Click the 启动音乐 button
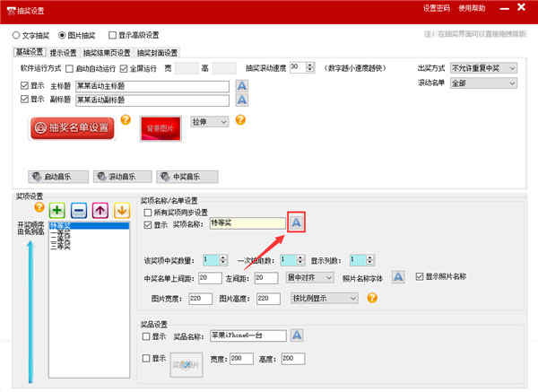538x392 pixels. pos(58,177)
